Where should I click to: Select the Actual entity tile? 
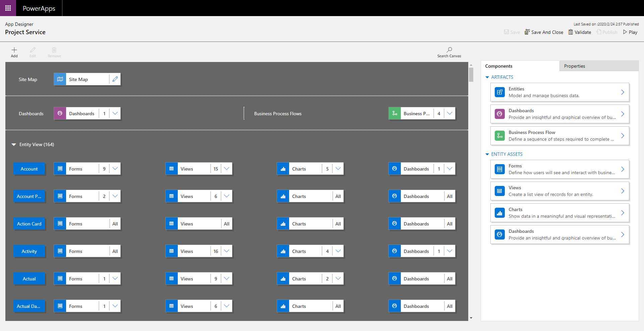point(29,279)
